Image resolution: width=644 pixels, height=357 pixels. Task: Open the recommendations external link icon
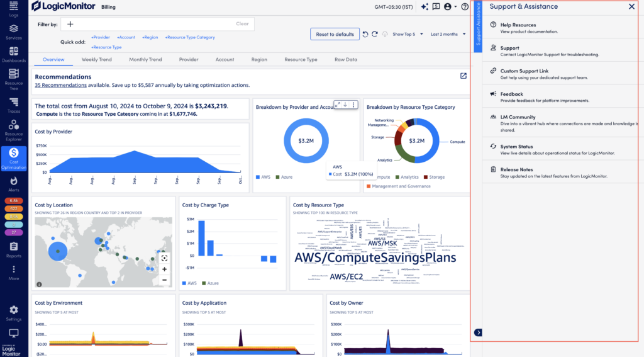464,76
